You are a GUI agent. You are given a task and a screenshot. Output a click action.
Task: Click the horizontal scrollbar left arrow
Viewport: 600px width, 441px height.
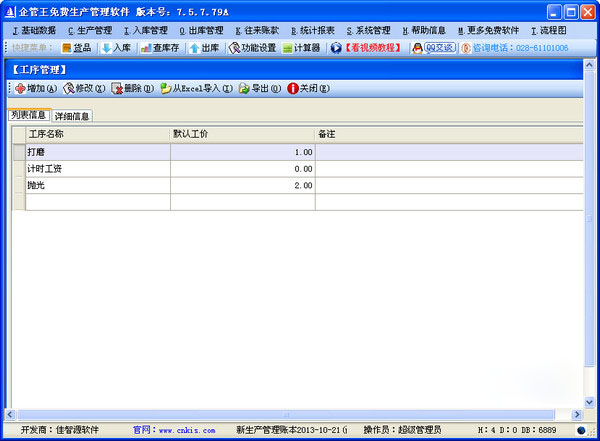pyautogui.click(x=10, y=414)
